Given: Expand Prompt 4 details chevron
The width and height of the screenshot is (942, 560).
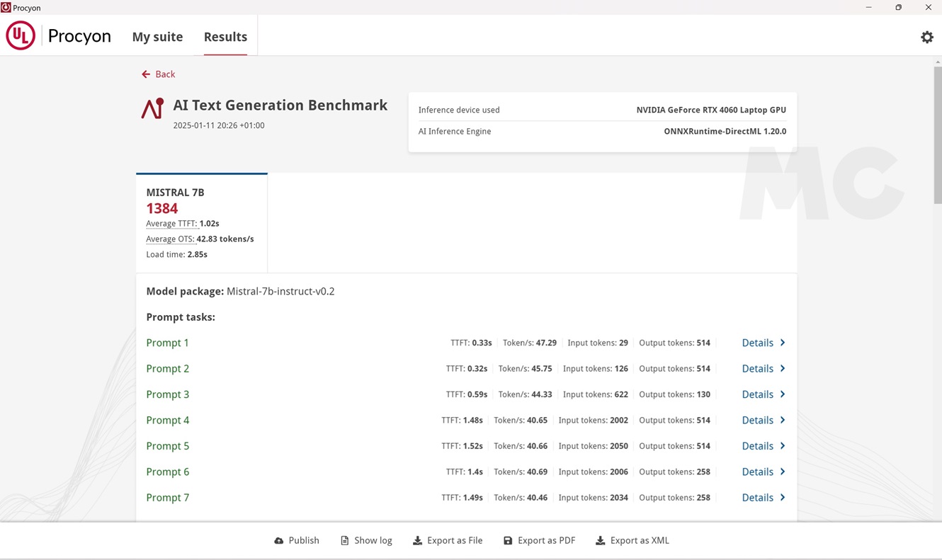Looking at the screenshot, I should [x=783, y=420].
